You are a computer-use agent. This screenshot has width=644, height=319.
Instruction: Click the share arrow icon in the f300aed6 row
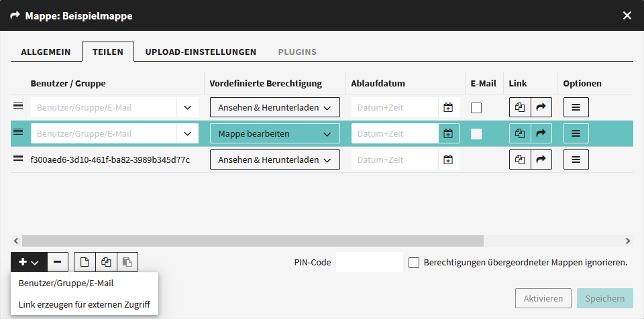(541, 159)
